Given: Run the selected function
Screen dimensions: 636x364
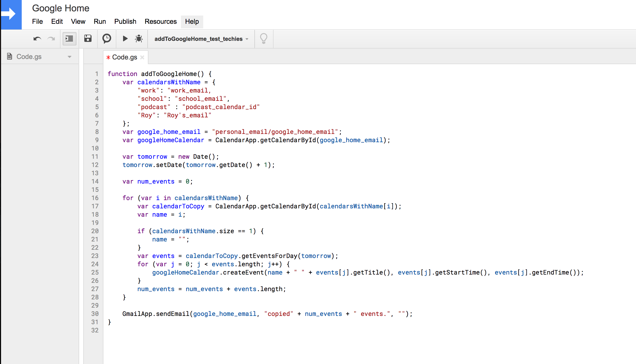Looking at the screenshot, I should point(125,39).
